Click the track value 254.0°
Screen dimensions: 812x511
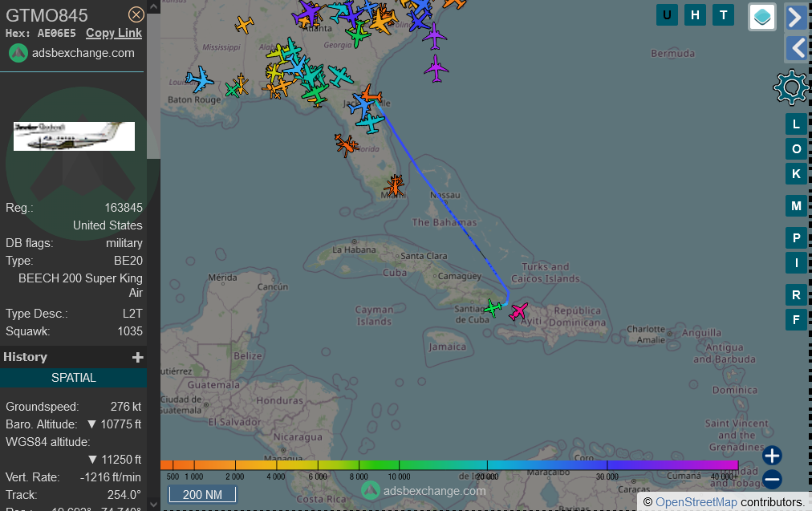pyautogui.click(x=124, y=495)
